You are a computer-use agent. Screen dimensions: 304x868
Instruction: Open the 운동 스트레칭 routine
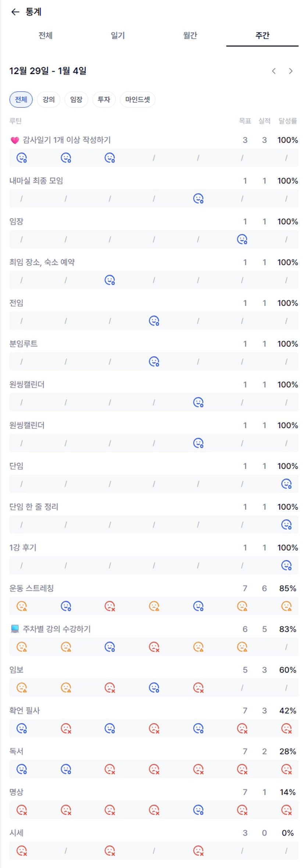(x=32, y=588)
